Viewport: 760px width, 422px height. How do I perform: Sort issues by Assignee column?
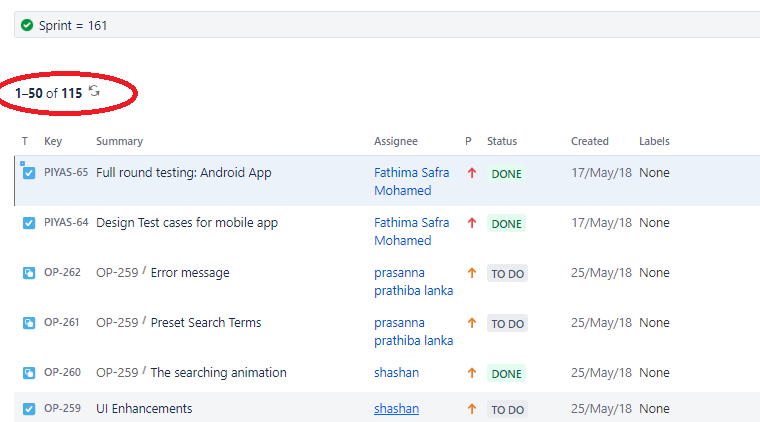coord(396,142)
